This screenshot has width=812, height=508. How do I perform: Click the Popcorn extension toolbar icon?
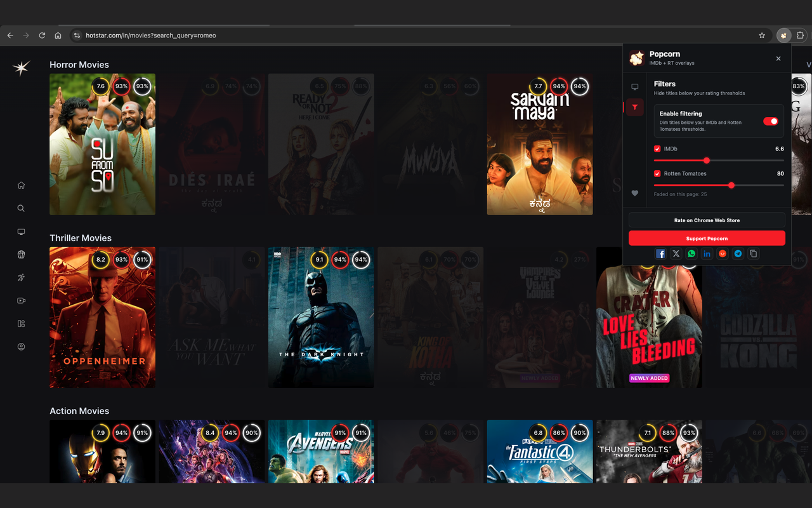784,36
